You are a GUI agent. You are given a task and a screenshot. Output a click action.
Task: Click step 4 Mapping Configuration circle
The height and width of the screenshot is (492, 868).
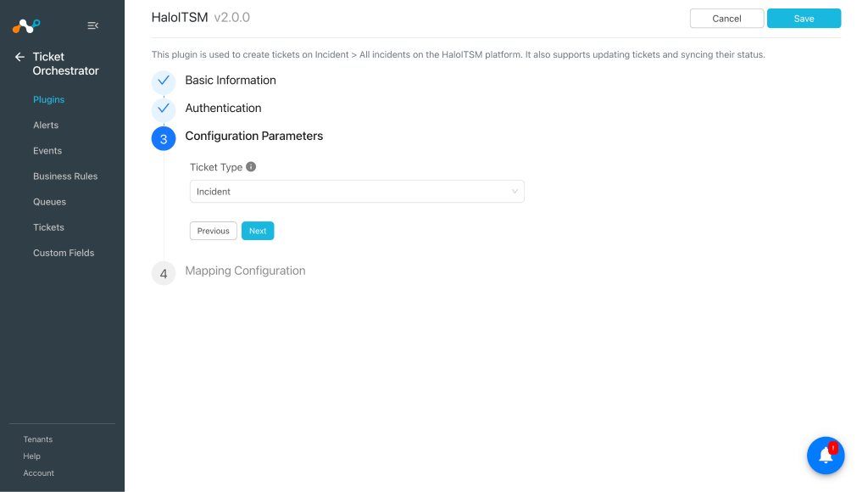click(164, 273)
